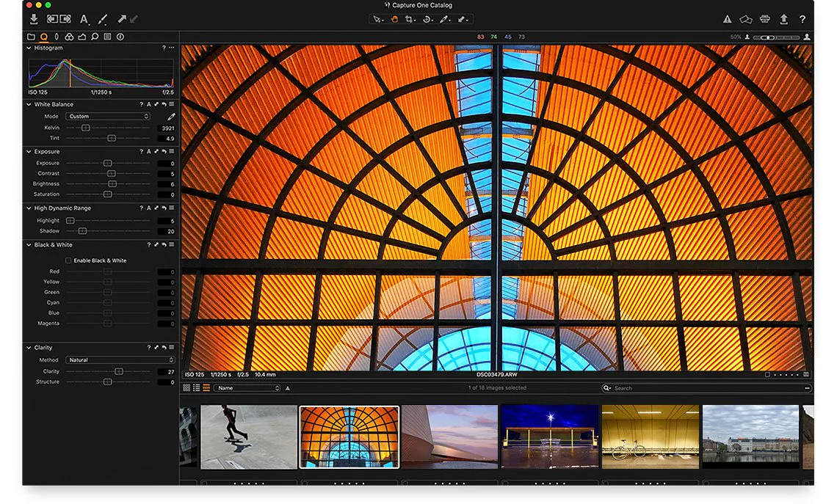The height and width of the screenshot is (504, 837).
Task: Open the Details magnifier tool tab
Action: [x=95, y=37]
